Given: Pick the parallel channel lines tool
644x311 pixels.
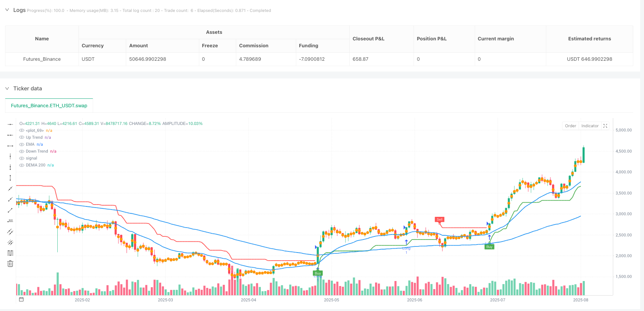Looking at the screenshot, I should (x=10, y=232).
